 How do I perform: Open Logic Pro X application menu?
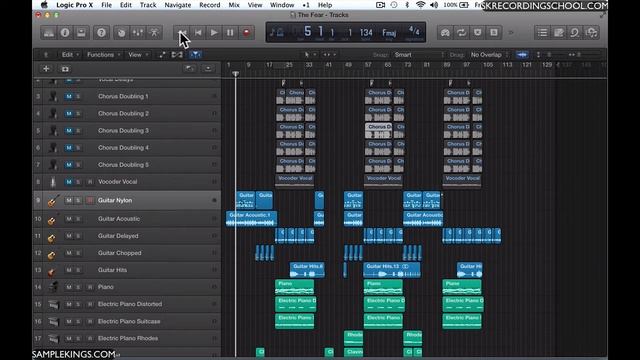[74, 5]
